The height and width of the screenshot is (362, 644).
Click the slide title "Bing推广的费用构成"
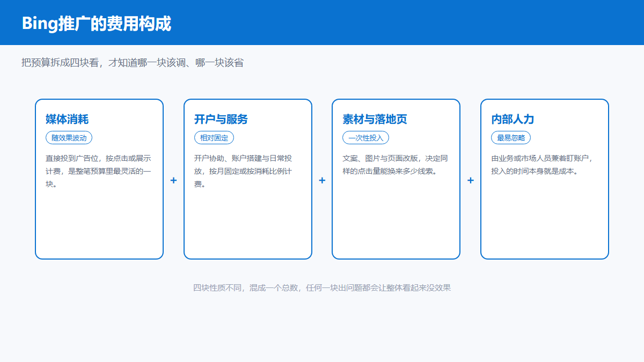97,24
